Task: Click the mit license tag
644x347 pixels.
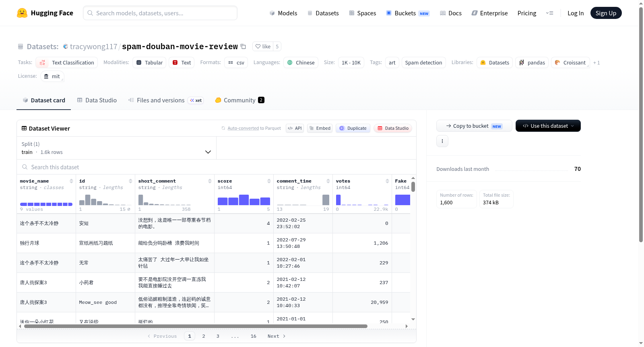Action: pyautogui.click(x=52, y=76)
